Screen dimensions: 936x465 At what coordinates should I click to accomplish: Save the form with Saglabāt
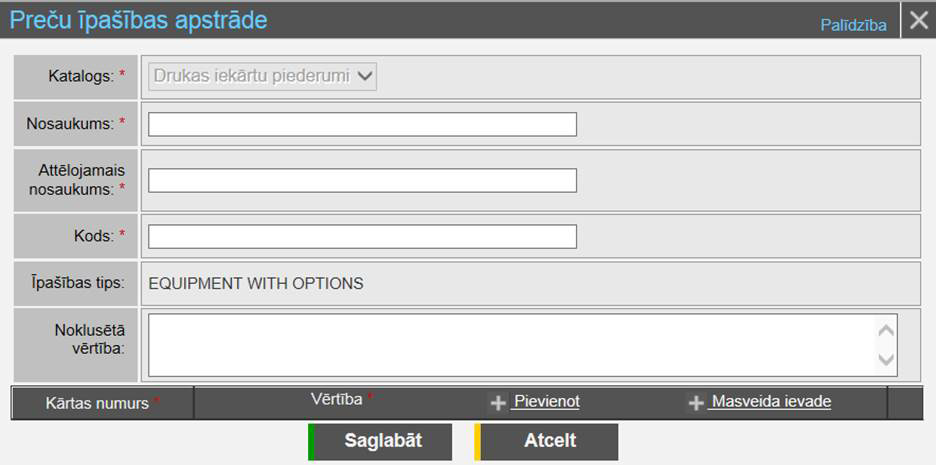pos(382,441)
